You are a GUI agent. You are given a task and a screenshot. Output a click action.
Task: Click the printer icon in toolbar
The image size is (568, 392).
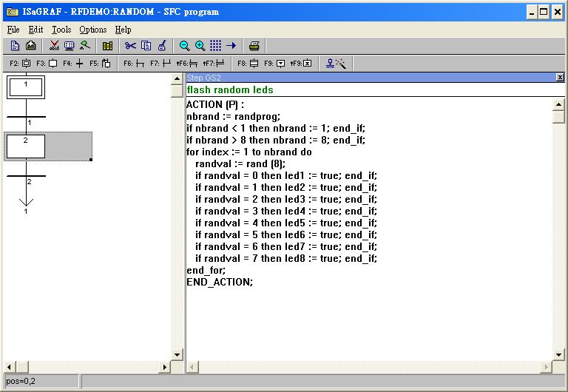coord(254,46)
